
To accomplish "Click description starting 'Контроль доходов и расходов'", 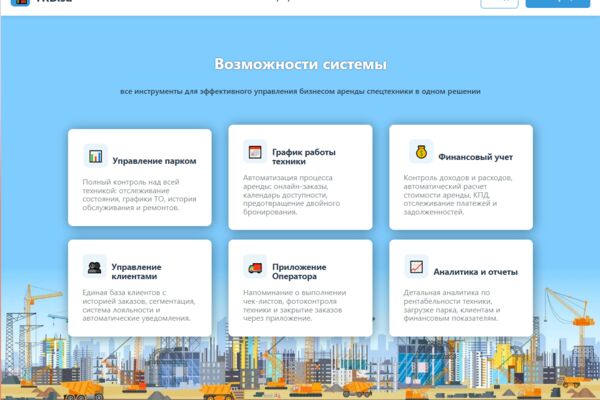I will pyautogui.click(x=458, y=195).
